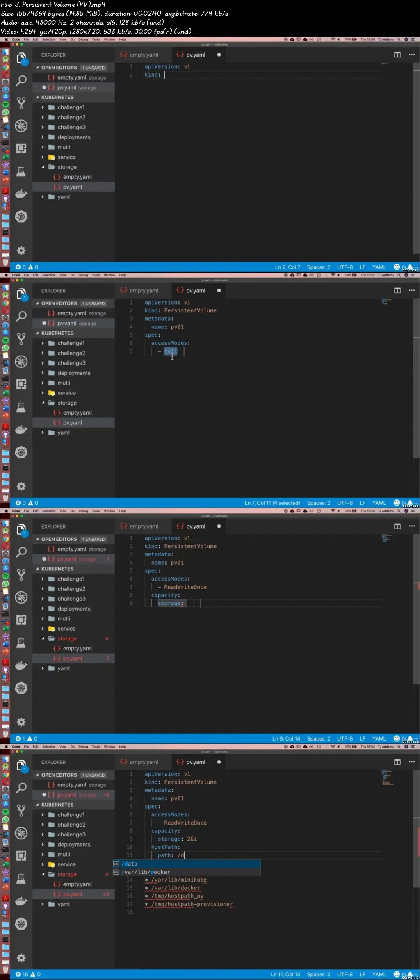Image resolution: width=420 pixels, height=980 pixels.
Task: Open Help menu in Ln 11 frame
Action: 122,747
